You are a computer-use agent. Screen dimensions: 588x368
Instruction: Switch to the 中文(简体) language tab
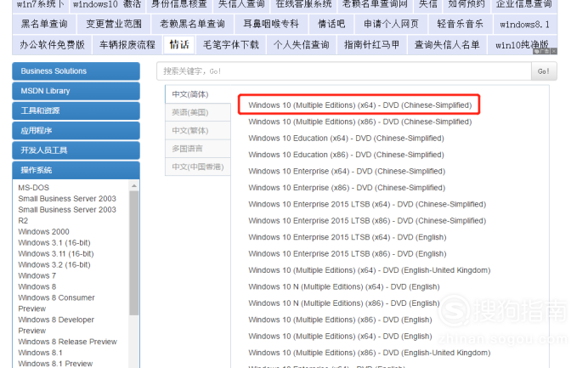click(198, 94)
